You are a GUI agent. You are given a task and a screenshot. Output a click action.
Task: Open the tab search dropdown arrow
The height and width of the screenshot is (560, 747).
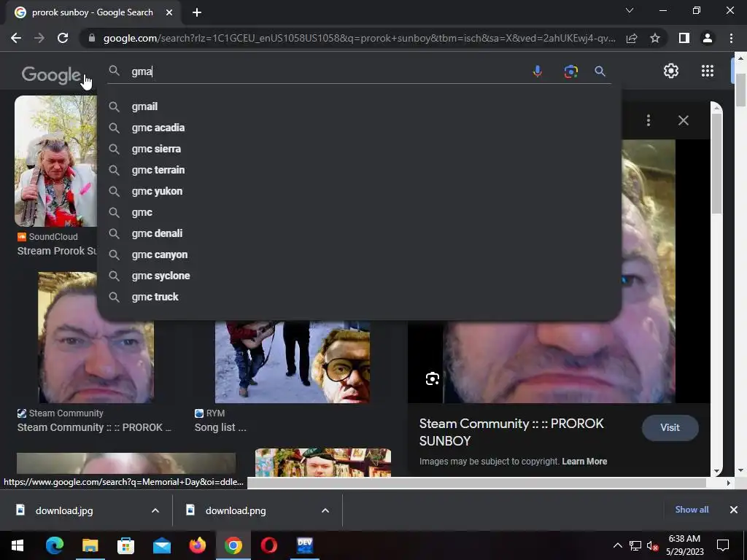pos(630,10)
